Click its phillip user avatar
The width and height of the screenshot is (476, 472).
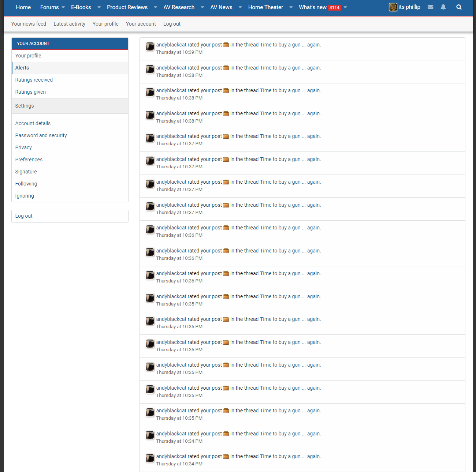393,7
